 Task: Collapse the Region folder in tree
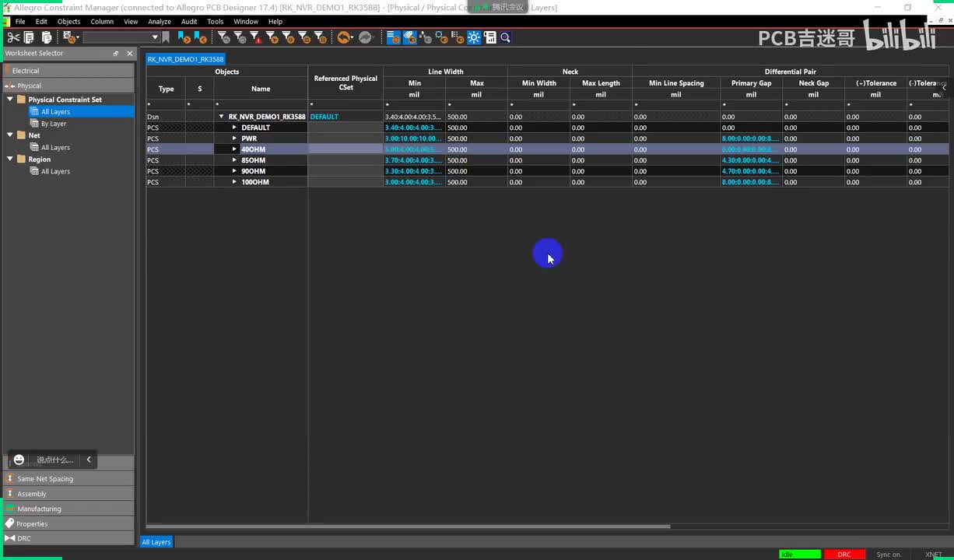10,159
